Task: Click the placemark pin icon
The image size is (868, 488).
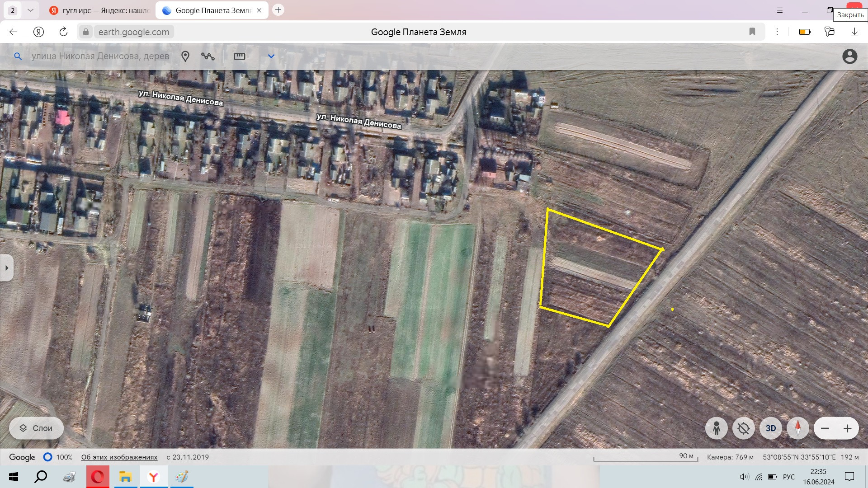Action: point(185,56)
